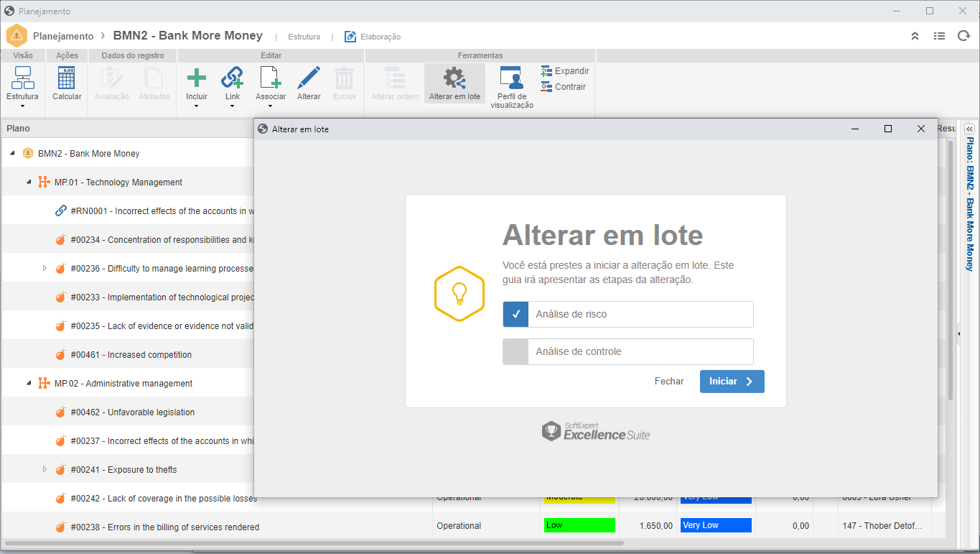Click the Atributos icon
This screenshot has height=554, width=980.
(x=153, y=78)
